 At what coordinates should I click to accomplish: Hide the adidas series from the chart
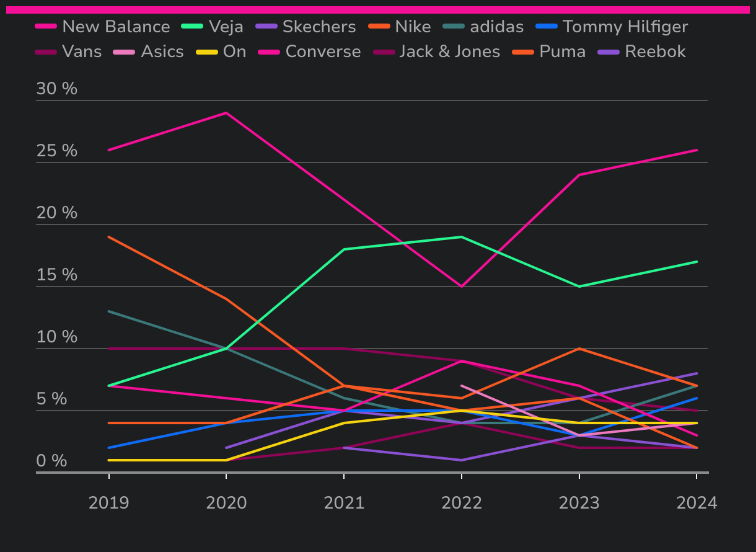pos(496,27)
